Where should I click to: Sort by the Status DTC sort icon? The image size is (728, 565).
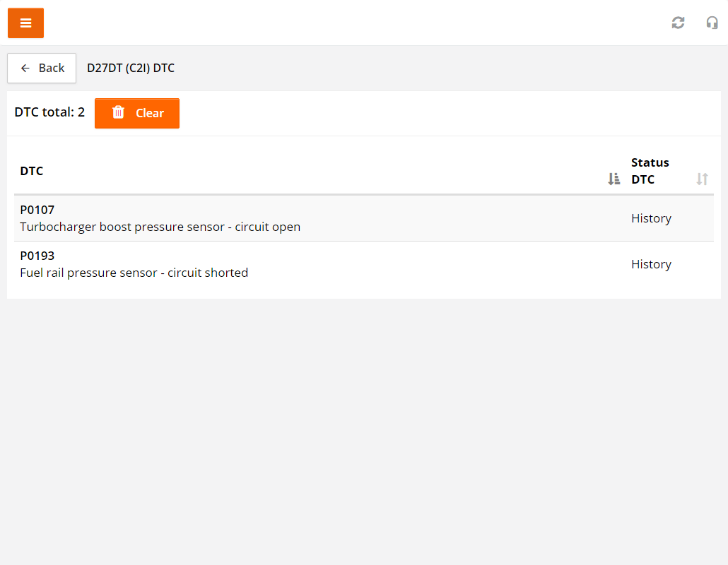point(702,179)
